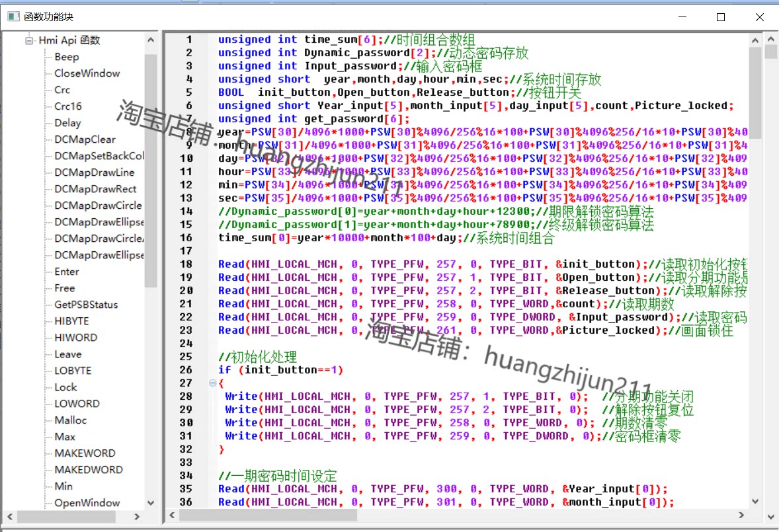
Task: Place cursor on Dynamic_password[2] declaration line
Action: tap(373, 53)
